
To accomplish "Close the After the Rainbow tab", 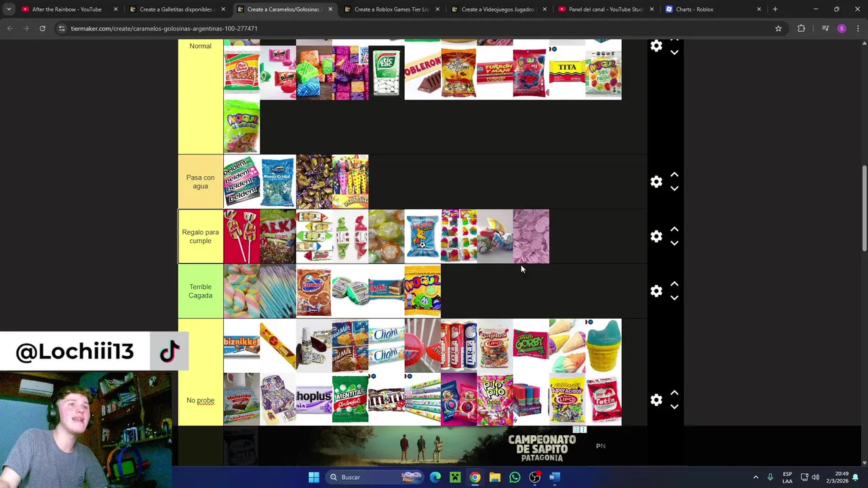I will click(x=115, y=9).
